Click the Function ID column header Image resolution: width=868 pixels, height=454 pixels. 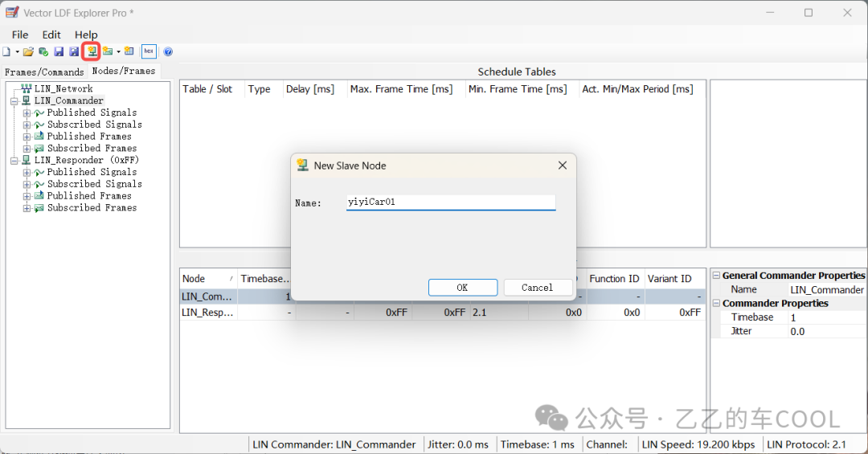pyautogui.click(x=615, y=279)
